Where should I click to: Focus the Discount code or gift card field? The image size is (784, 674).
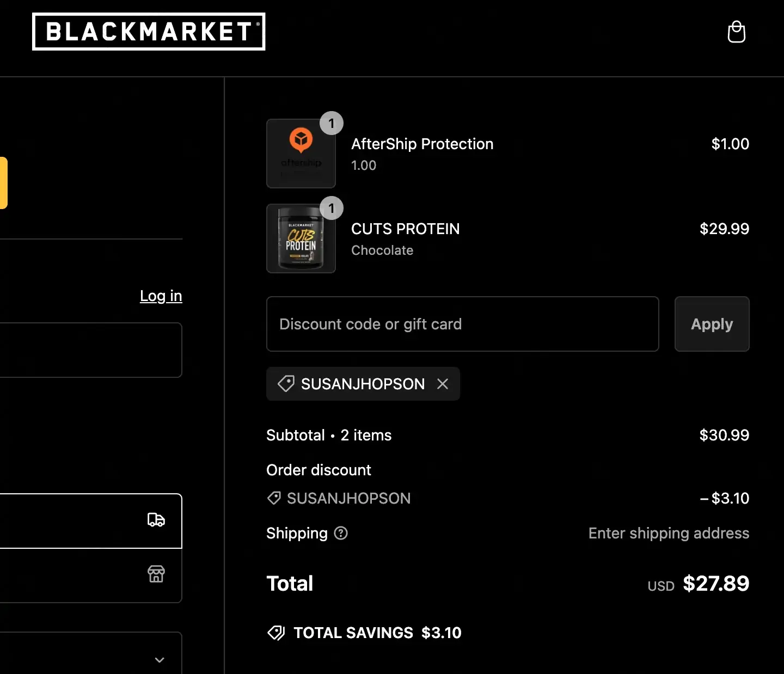462,324
